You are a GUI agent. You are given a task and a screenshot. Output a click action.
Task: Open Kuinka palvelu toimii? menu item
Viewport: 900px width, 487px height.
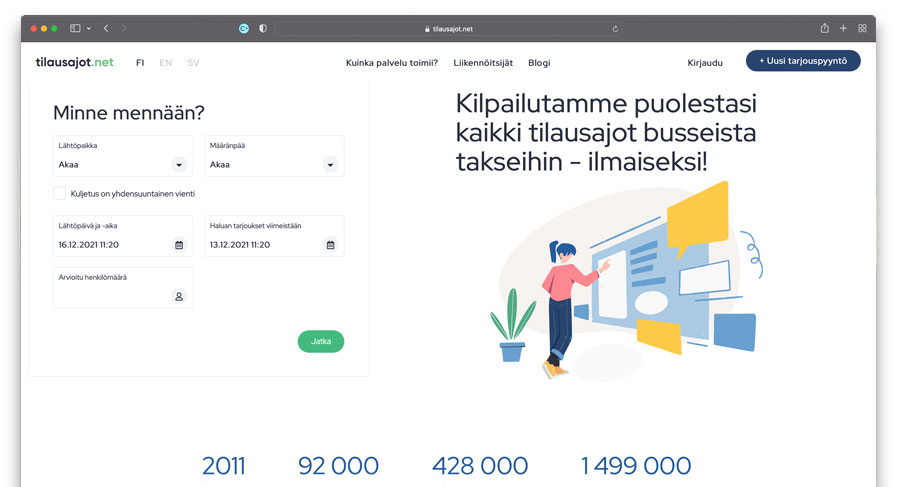click(392, 63)
